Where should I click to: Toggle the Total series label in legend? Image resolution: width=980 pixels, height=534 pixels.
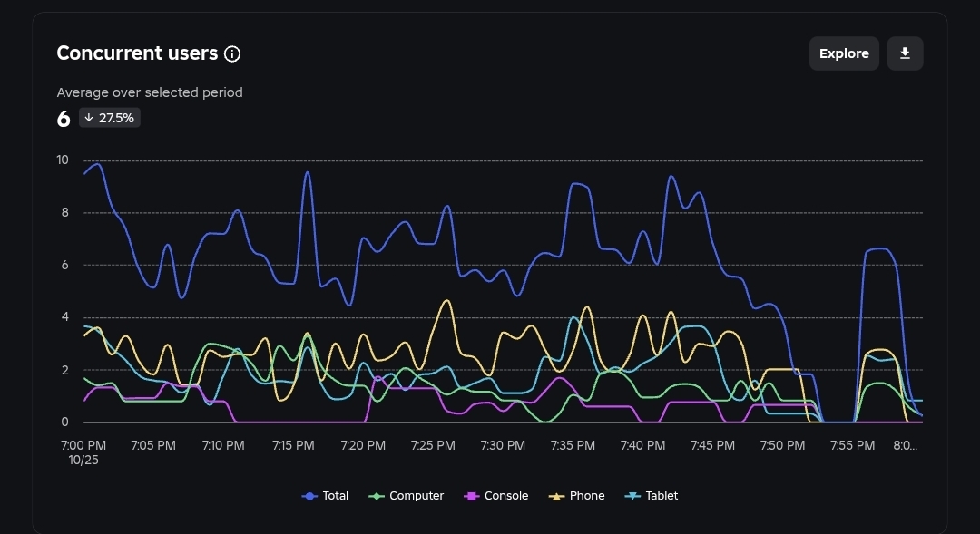click(336, 496)
